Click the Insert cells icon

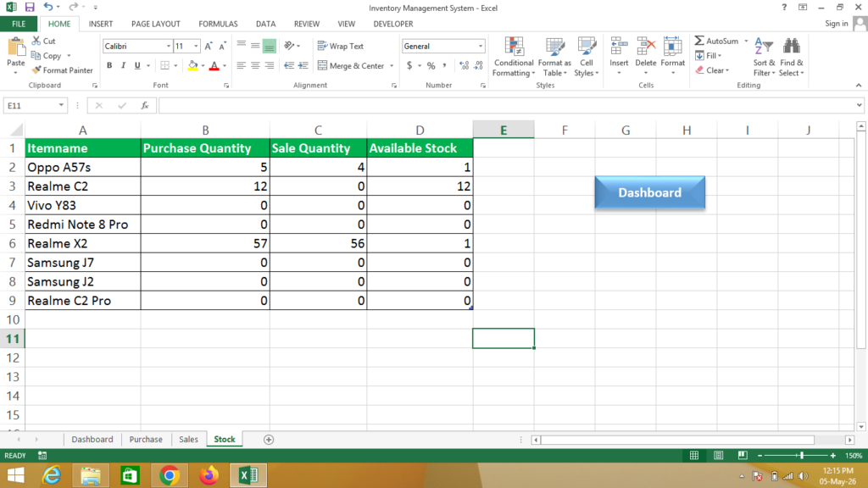[619, 47]
